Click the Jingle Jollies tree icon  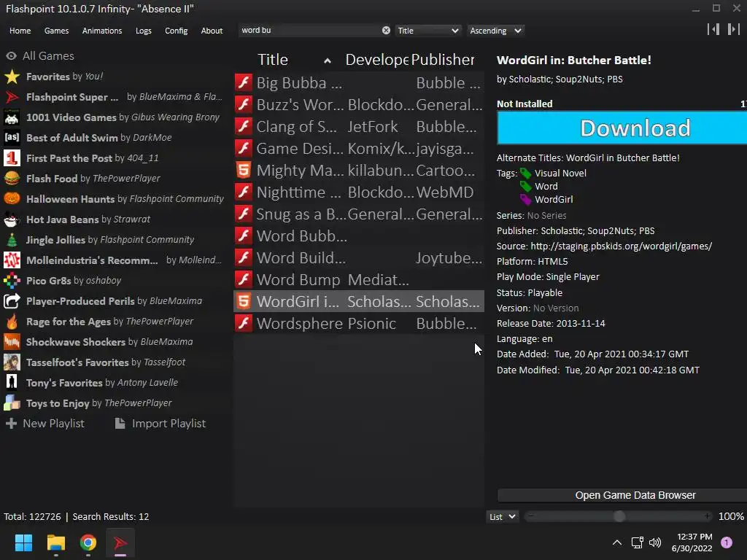(12, 240)
